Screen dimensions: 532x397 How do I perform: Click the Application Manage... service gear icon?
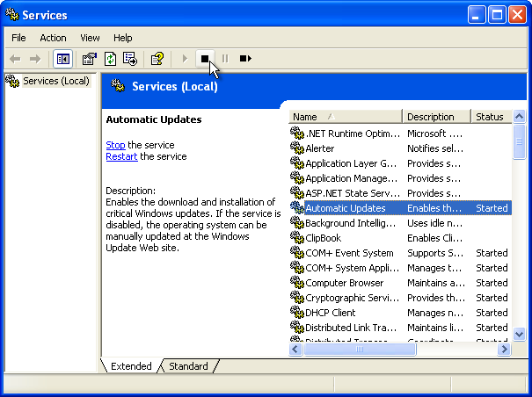pyautogui.click(x=297, y=177)
